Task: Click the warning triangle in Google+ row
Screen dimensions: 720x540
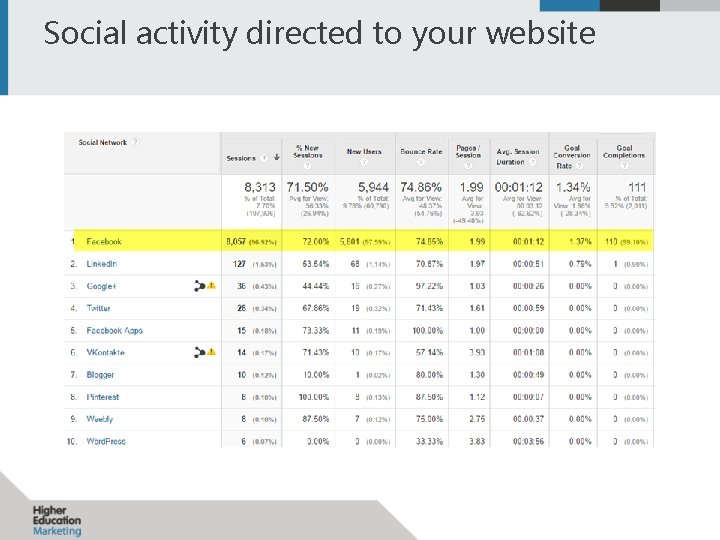Action: (x=211, y=286)
